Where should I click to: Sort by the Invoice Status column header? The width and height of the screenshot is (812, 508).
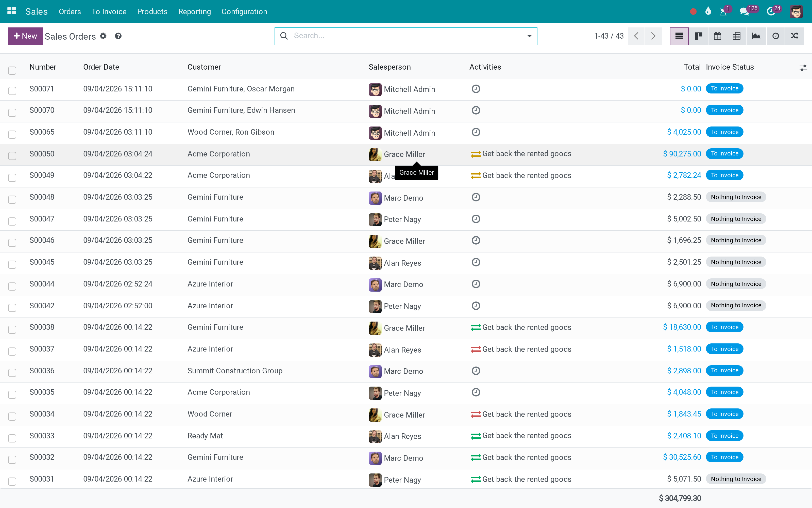point(730,67)
